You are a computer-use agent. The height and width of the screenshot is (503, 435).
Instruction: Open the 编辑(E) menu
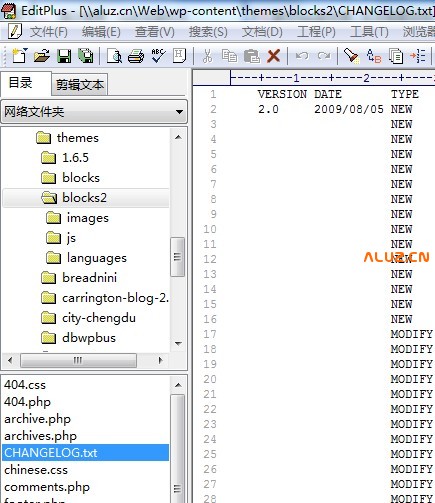(x=101, y=32)
